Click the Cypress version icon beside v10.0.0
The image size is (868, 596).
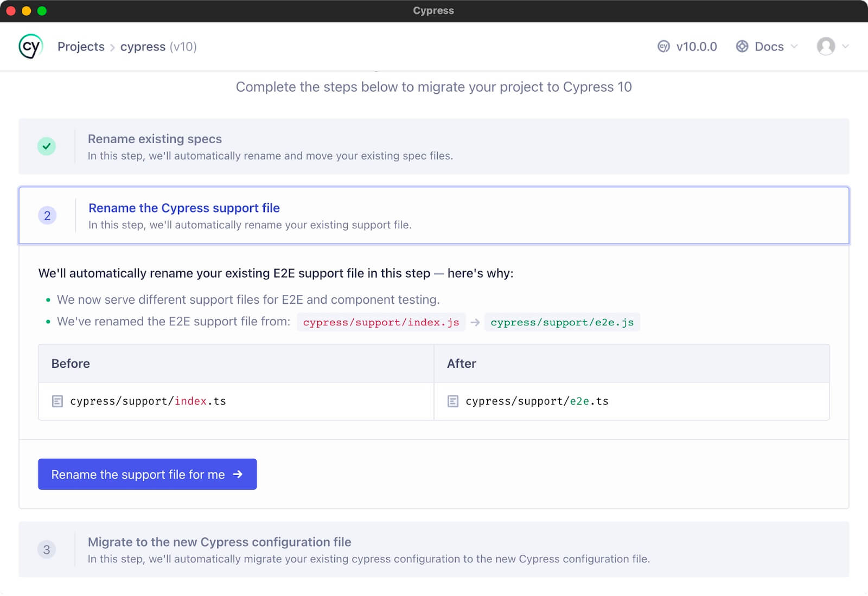click(x=663, y=47)
